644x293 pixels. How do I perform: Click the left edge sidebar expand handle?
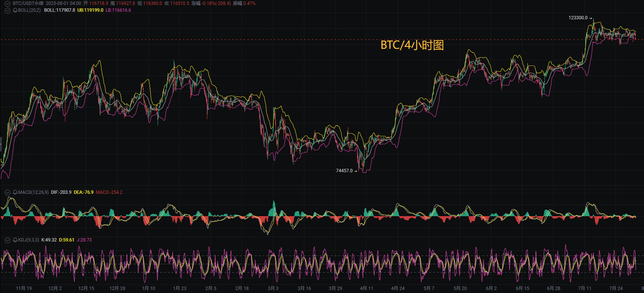click(1, 145)
